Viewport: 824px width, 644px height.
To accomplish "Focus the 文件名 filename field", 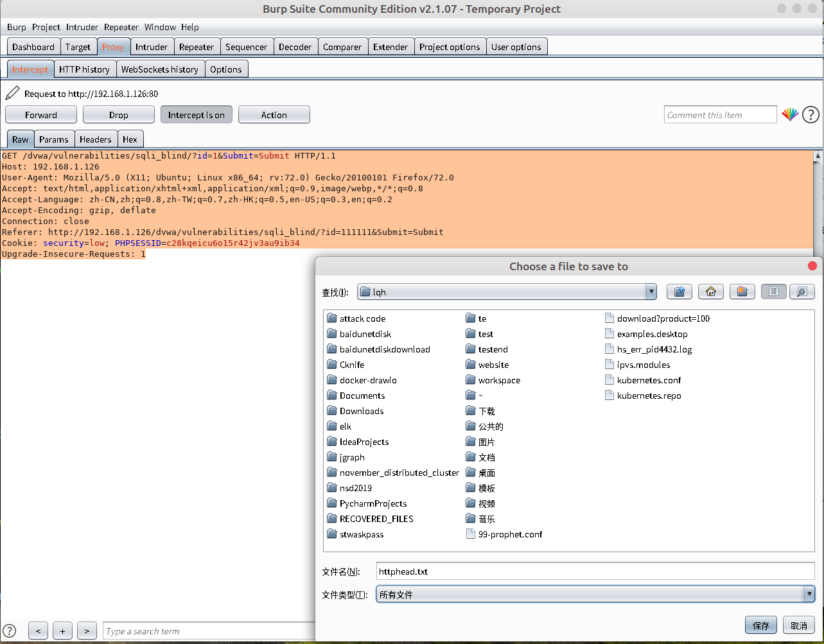I will tap(595, 571).
